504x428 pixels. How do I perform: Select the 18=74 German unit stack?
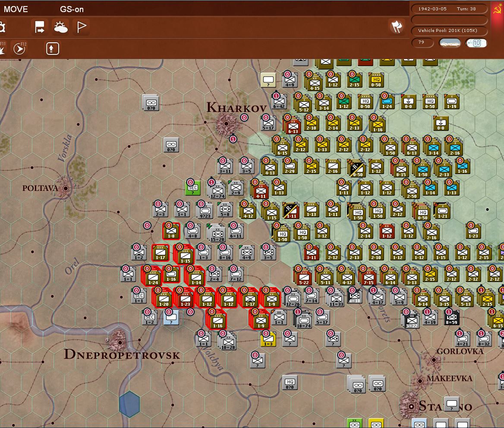[x=303, y=319]
